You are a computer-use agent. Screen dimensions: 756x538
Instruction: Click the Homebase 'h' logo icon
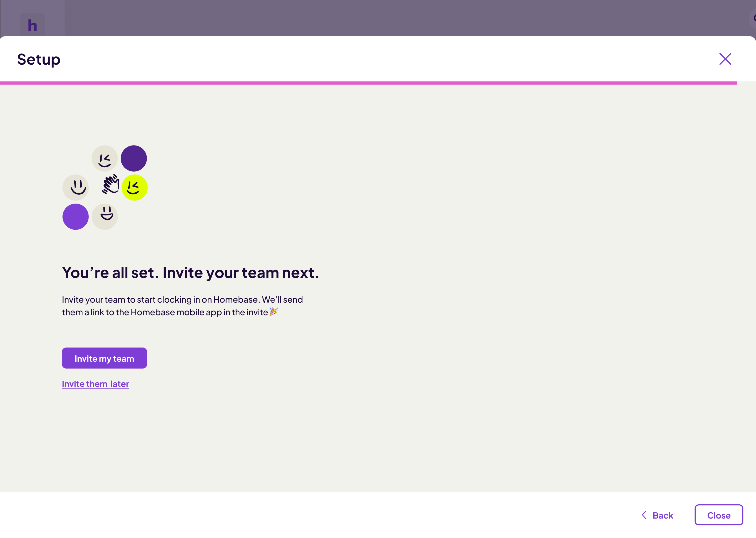point(33,25)
